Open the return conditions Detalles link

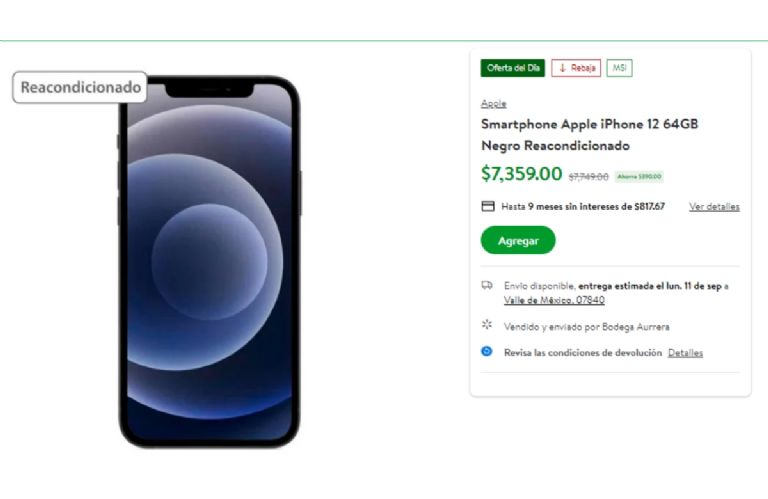pyautogui.click(x=685, y=353)
